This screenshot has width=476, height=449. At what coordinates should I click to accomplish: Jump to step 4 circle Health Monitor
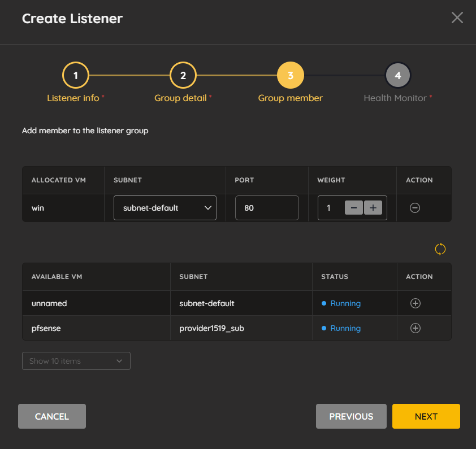(x=397, y=75)
